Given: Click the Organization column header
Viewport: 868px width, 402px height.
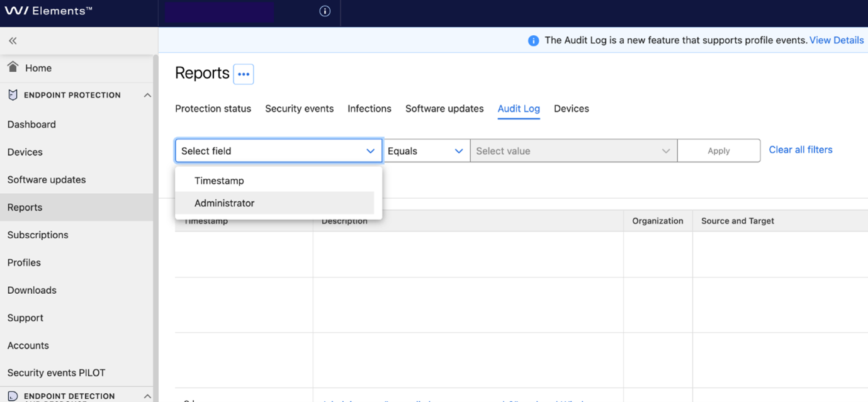Looking at the screenshot, I should (x=658, y=221).
